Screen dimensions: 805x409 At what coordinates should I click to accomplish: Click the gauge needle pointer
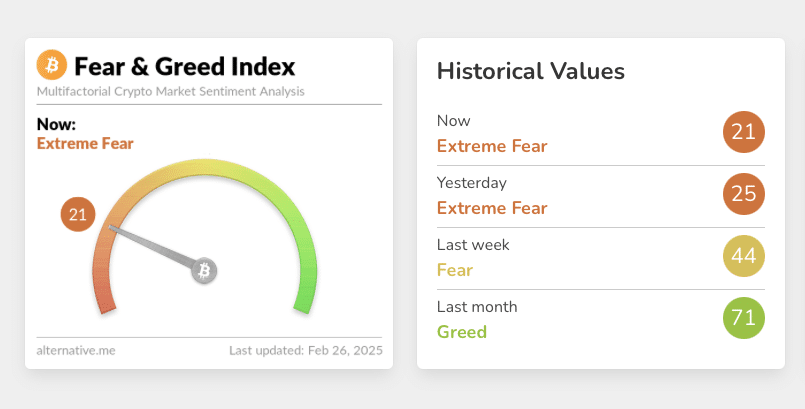[x=150, y=247]
